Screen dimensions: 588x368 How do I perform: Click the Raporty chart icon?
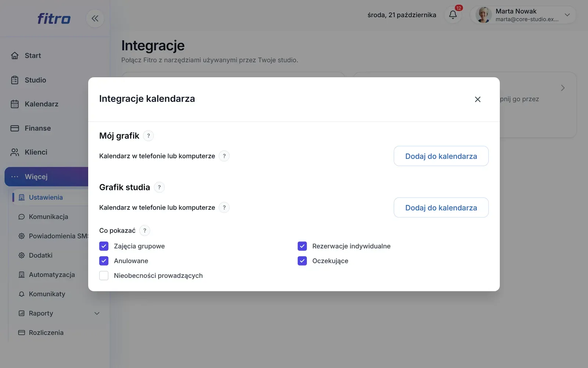click(22, 314)
